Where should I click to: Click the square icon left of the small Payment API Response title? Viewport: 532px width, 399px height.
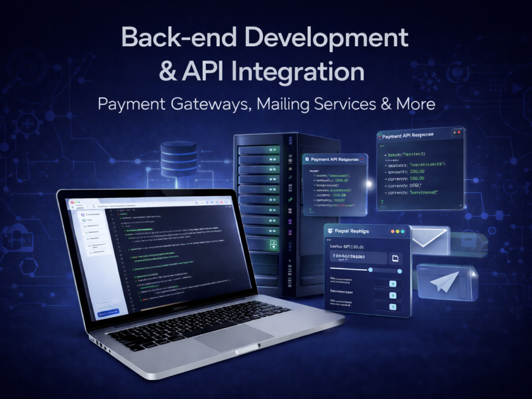tap(307, 159)
